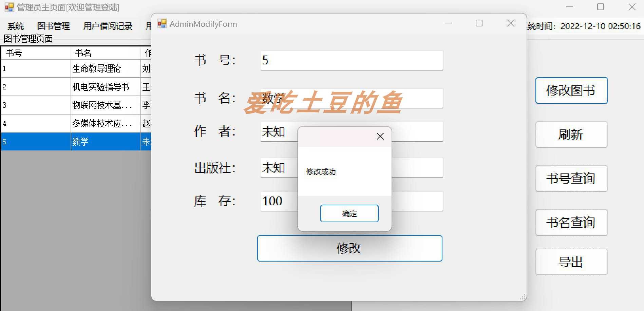Click the 修改图书 button
Screen dimensions: 644x311
point(571,90)
